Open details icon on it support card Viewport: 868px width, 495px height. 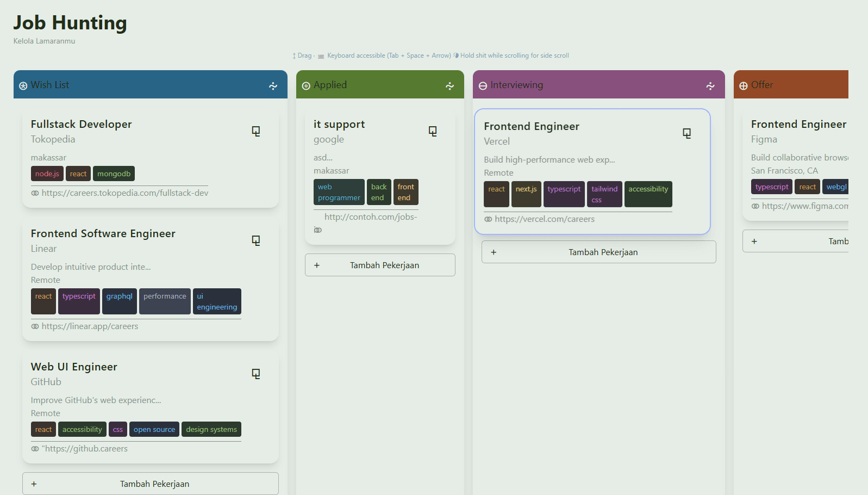click(x=433, y=131)
